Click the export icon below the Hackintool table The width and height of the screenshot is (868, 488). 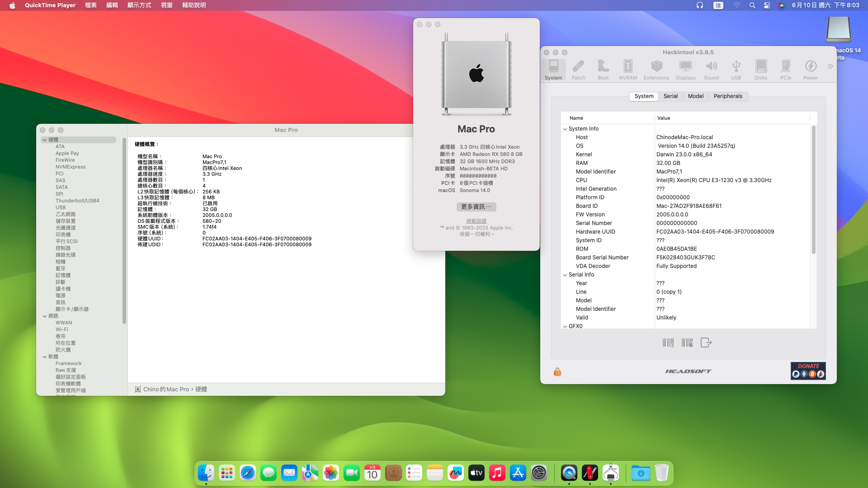706,343
